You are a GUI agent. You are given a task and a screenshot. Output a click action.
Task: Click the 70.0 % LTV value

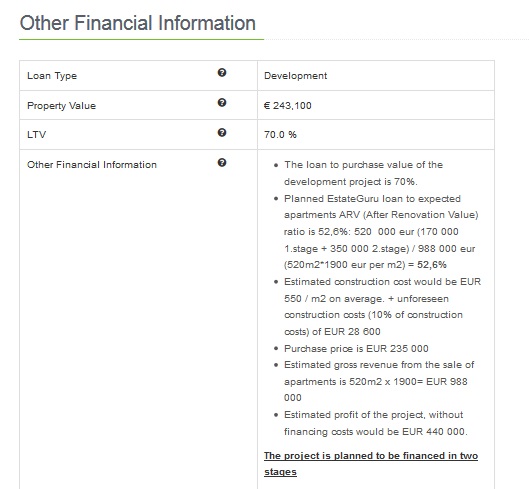coord(280,135)
